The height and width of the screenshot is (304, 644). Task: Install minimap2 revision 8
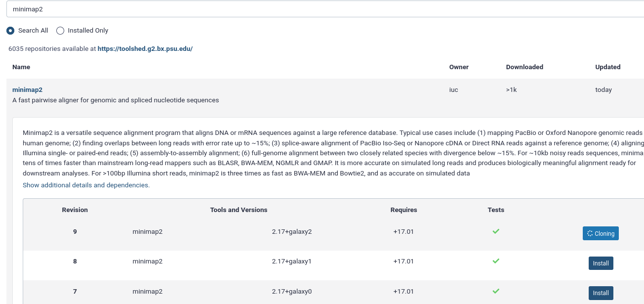[x=601, y=263]
